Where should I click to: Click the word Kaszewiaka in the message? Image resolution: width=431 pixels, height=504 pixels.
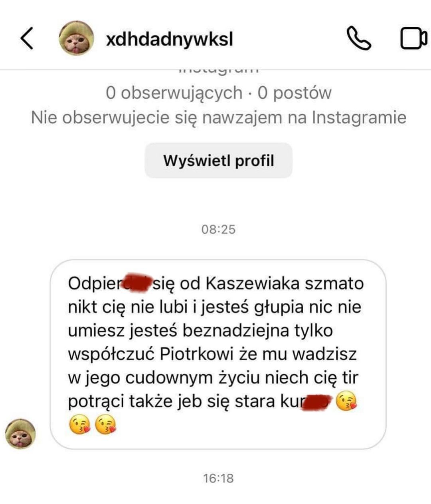pyautogui.click(x=253, y=284)
